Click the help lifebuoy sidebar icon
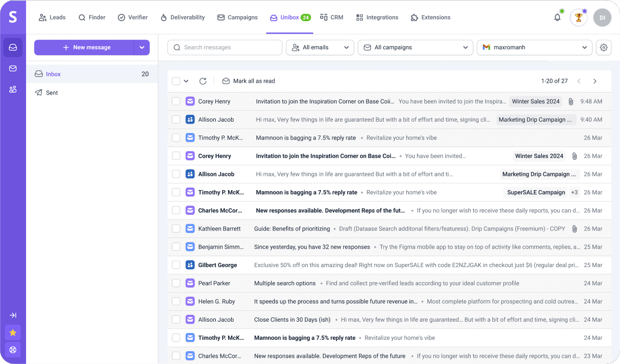This screenshot has height=364, width=620. pyautogui.click(x=13, y=350)
